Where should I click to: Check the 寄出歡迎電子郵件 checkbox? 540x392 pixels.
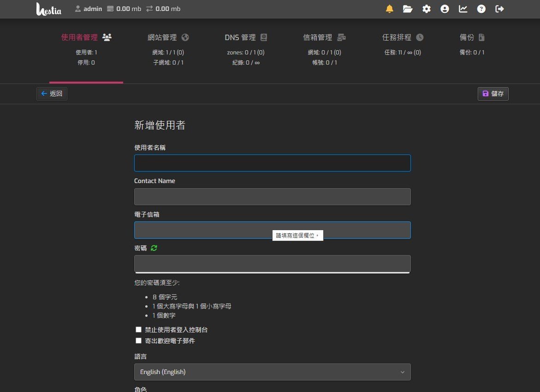point(138,341)
